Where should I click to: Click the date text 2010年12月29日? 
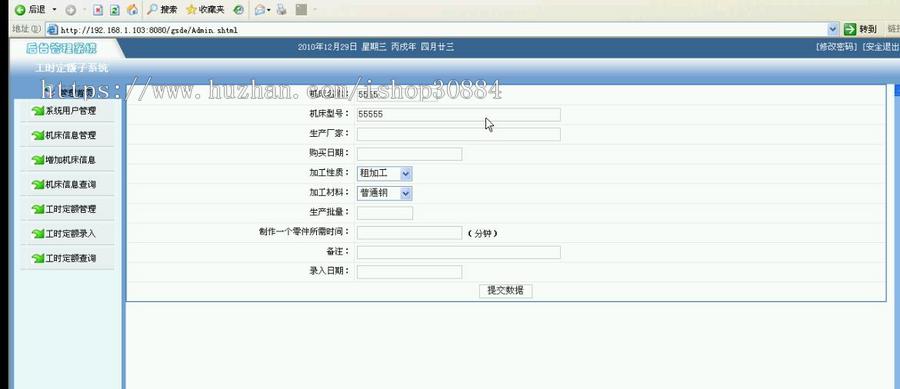point(327,47)
